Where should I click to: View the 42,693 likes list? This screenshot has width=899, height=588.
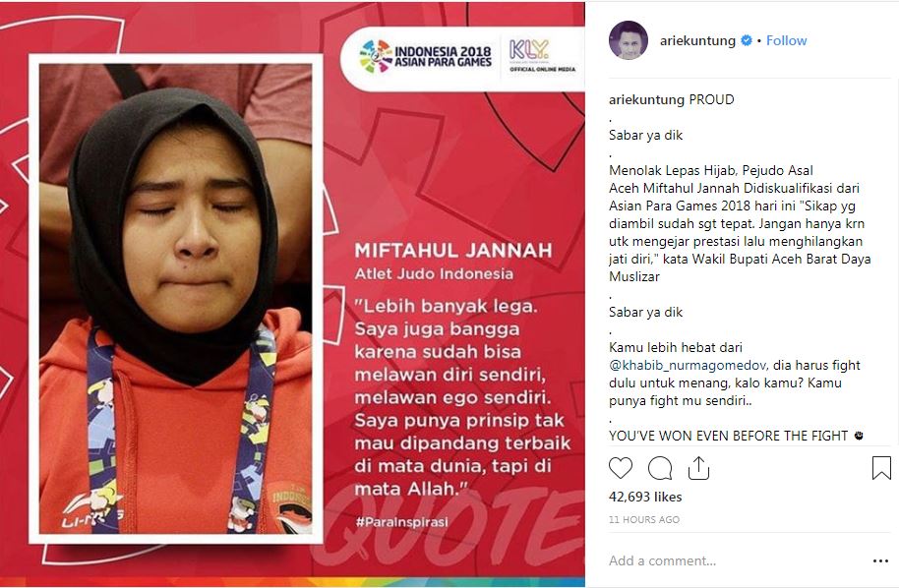[645, 497]
